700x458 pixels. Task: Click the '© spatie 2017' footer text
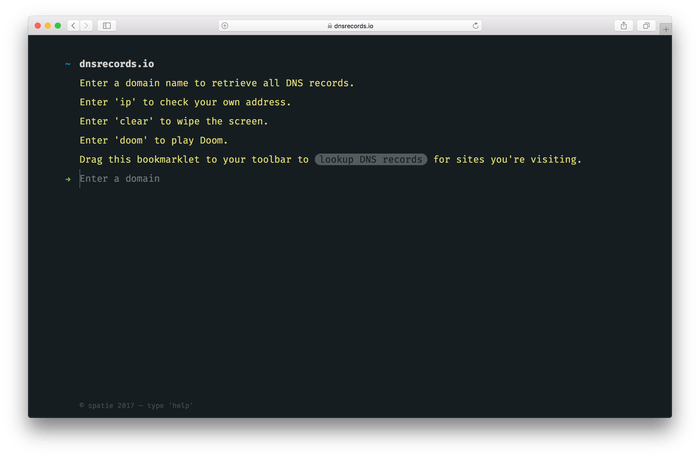tap(107, 405)
